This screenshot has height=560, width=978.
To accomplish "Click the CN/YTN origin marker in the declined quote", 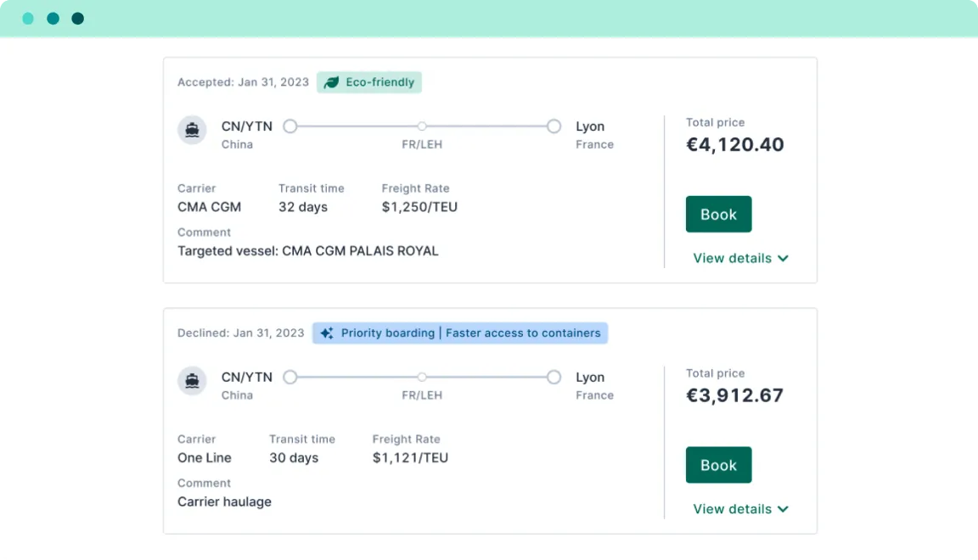I will coord(290,378).
